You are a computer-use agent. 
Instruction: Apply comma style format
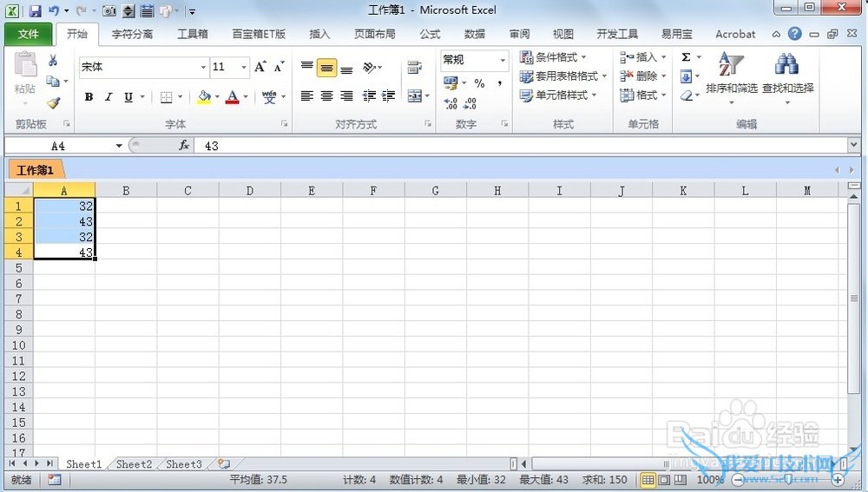[499, 83]
